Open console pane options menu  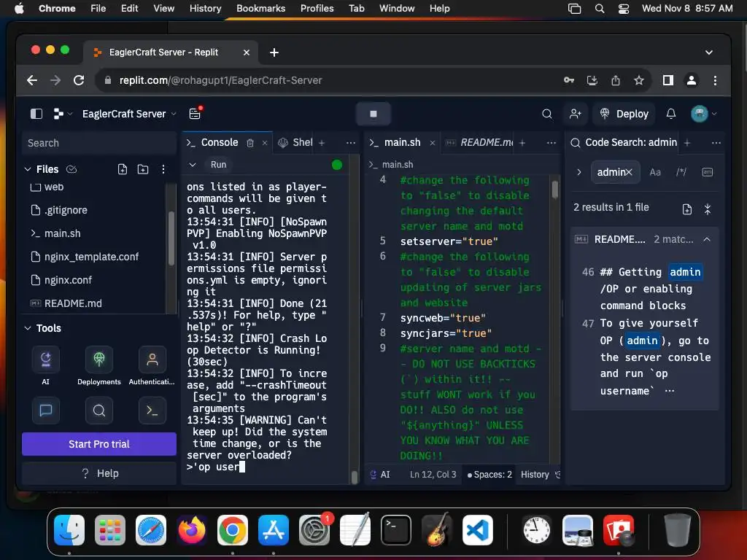(351, 143)
